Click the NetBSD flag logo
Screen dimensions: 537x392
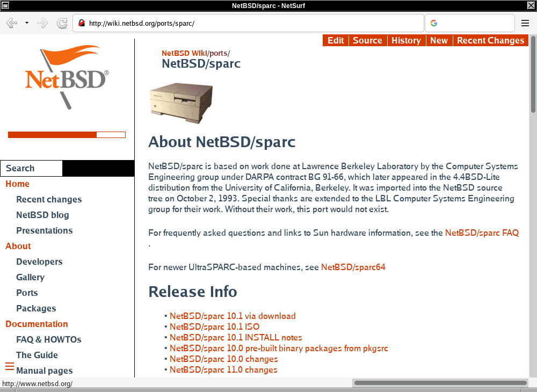[67, 75]
